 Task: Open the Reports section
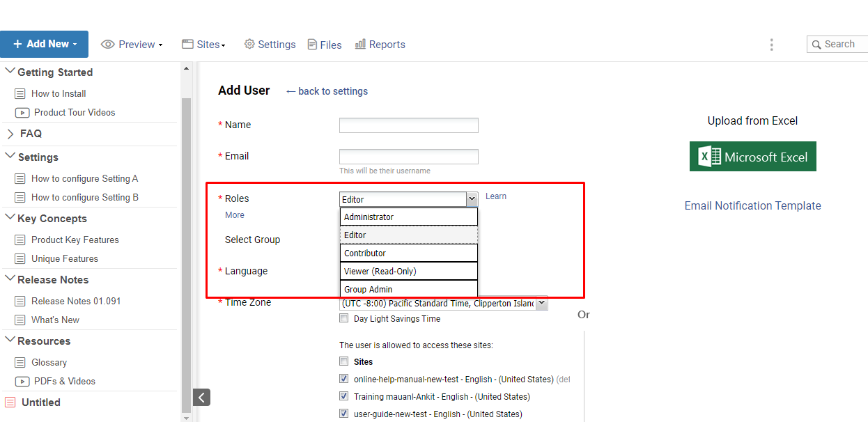(x=380, y=45)
